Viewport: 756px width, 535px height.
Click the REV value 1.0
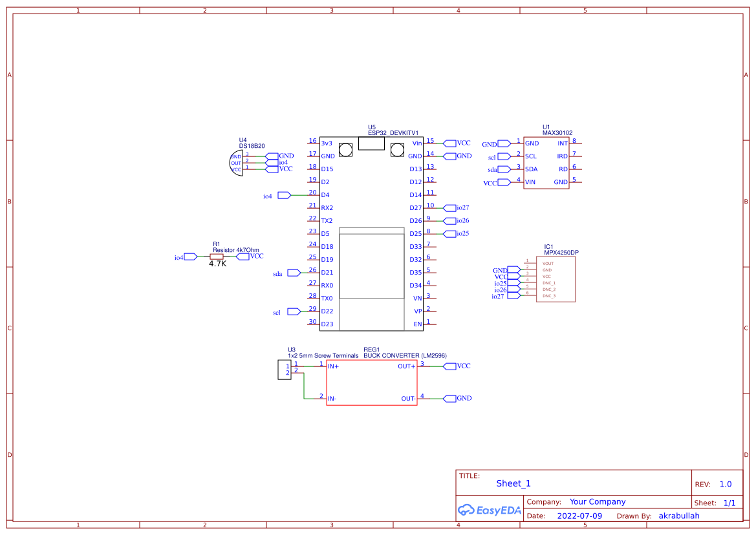pos(725,484)
